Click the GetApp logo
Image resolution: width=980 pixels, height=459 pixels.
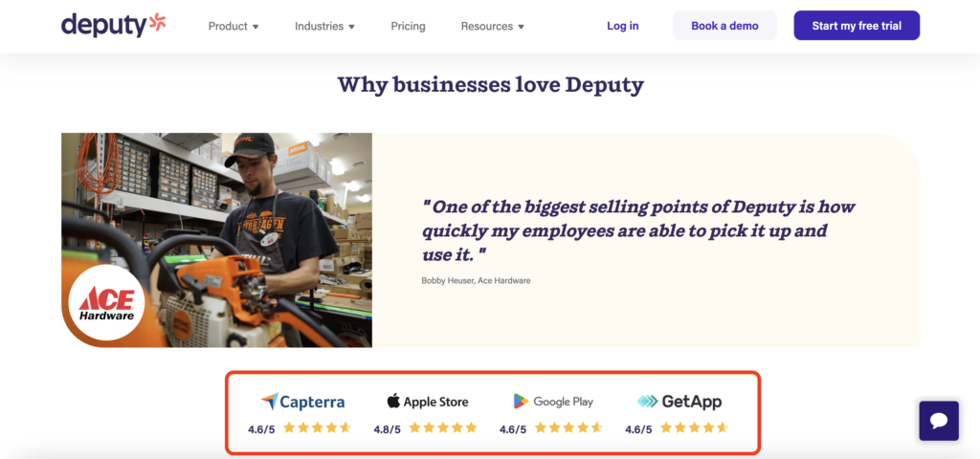(x=679, y=402)
